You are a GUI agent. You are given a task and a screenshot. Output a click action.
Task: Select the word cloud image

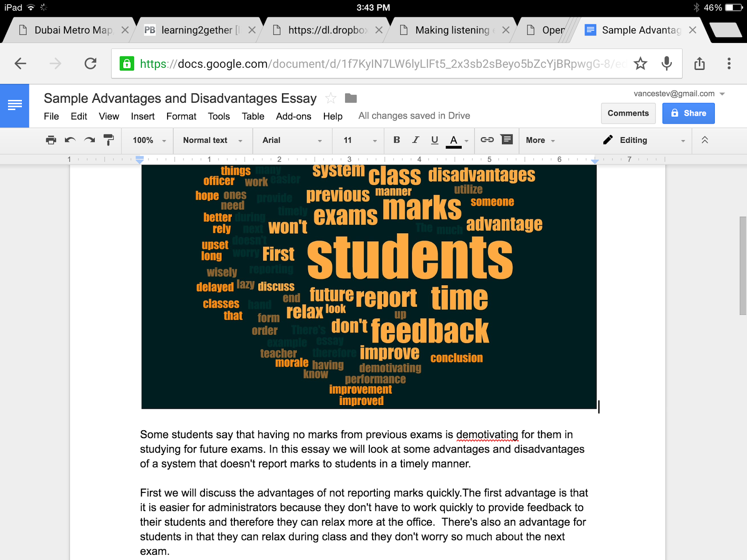pyautogui.click(x=369, y=287)
